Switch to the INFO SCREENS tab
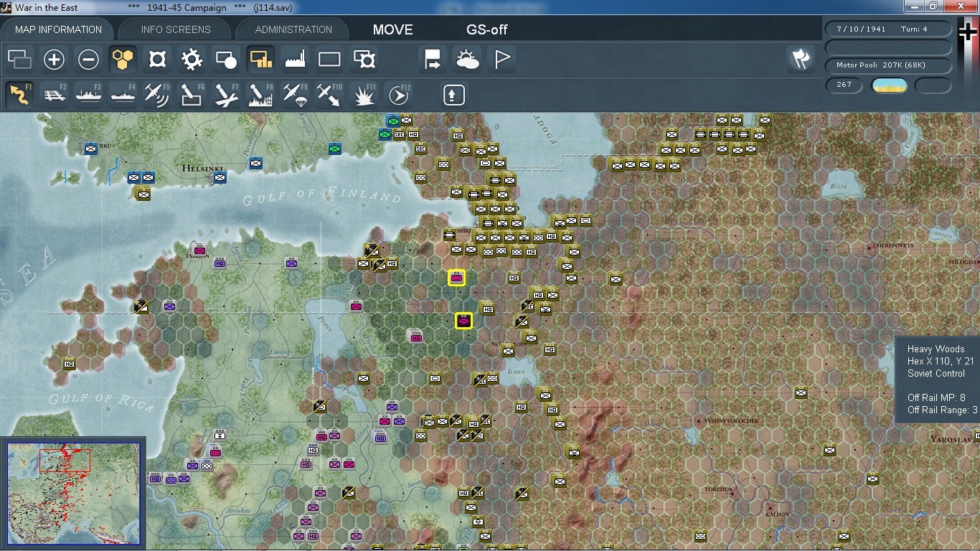Image resolution: width=980 pixels, height=551 pixels. point(176,29)
